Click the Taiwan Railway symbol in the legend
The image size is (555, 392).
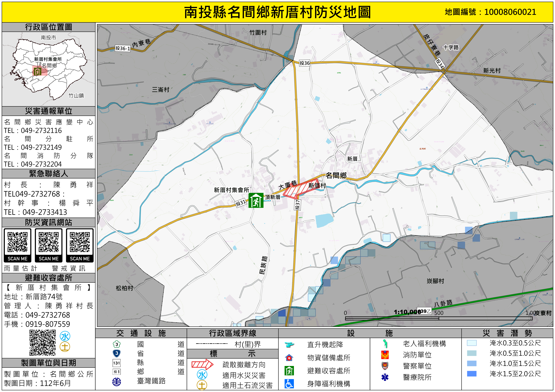[x=117, y=382]
